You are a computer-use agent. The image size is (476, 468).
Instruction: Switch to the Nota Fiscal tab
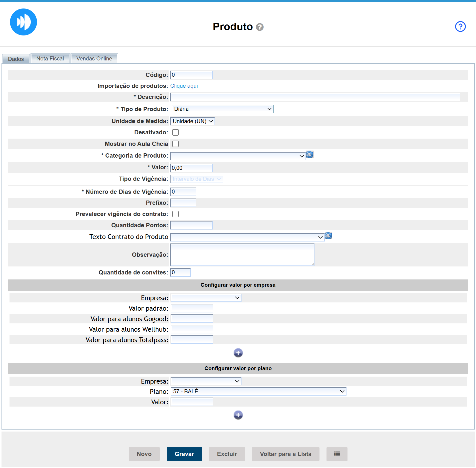click(x=50, y=59)
